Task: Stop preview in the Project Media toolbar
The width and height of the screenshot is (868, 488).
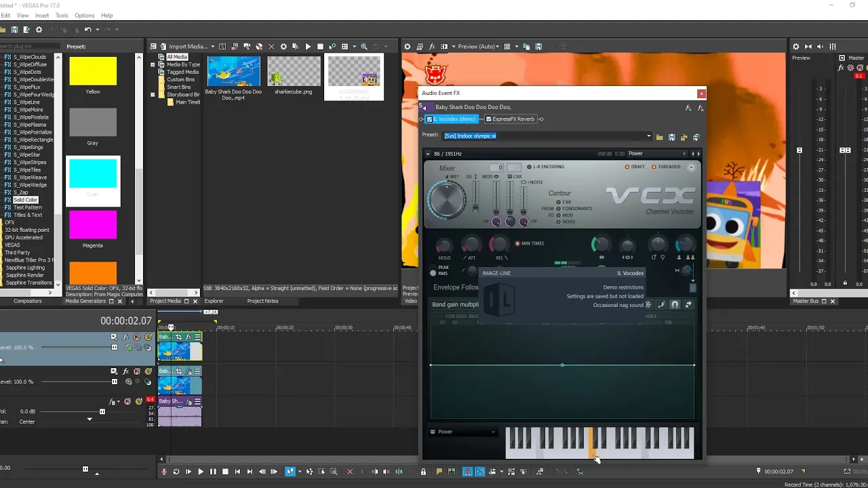Action: pyautogui.click(x=320, y=47)
